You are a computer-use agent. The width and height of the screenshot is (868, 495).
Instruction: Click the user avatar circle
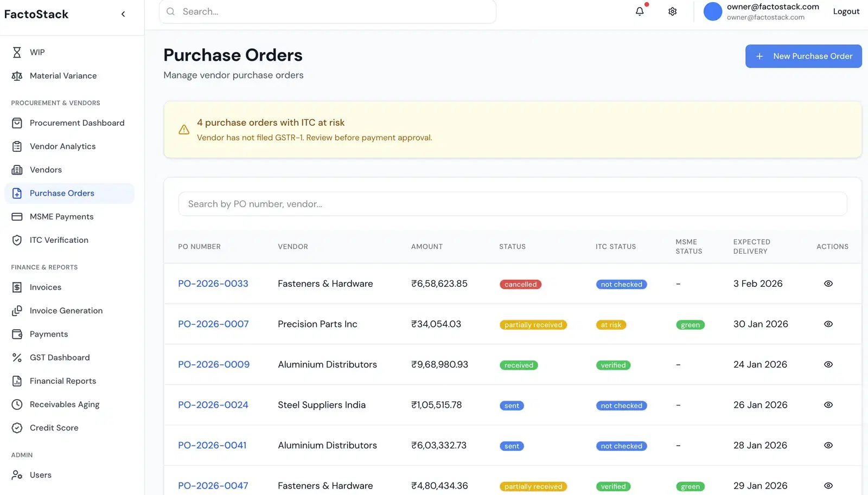[x=713, y=11]
